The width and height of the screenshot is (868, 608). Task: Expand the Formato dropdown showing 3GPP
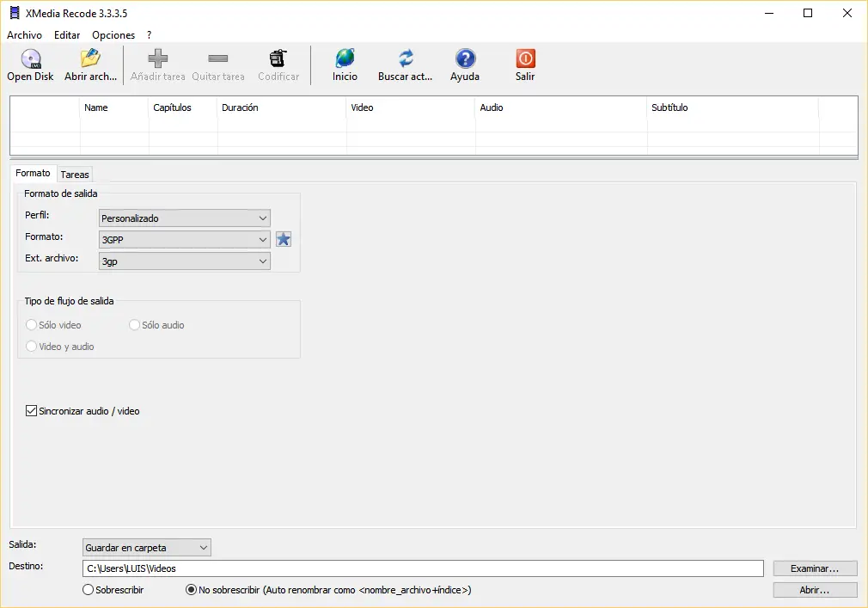coord(184,240)
